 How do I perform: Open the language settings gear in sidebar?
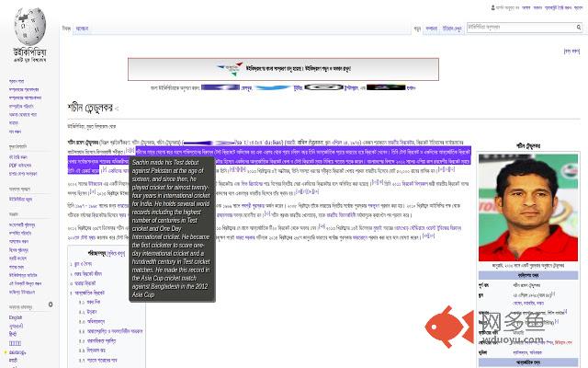pos(51,305)
